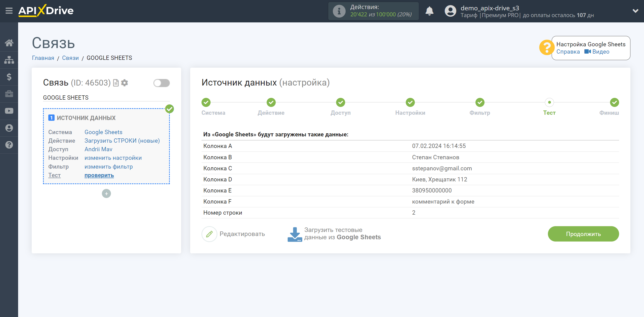Click the Колонка D row label
Viewport: 644px width, 317px height.
click(218, 180)
